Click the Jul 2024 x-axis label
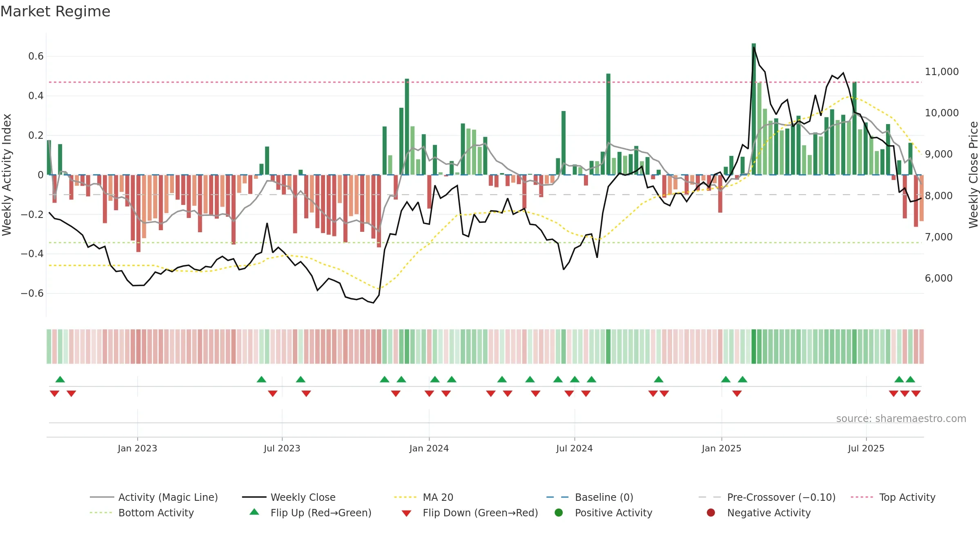Image resolution: width=980 pixels, height=551 pixels. click(574, 448)
